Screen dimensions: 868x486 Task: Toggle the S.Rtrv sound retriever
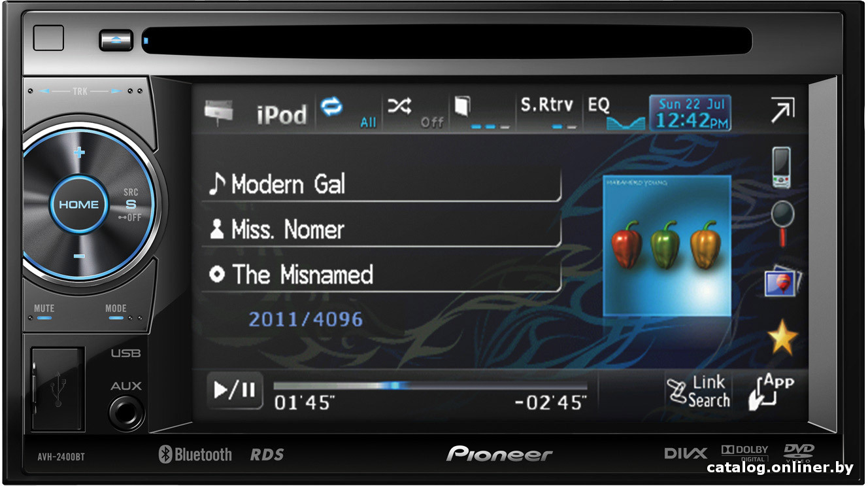pyautogui.click(x=547, y=113)
